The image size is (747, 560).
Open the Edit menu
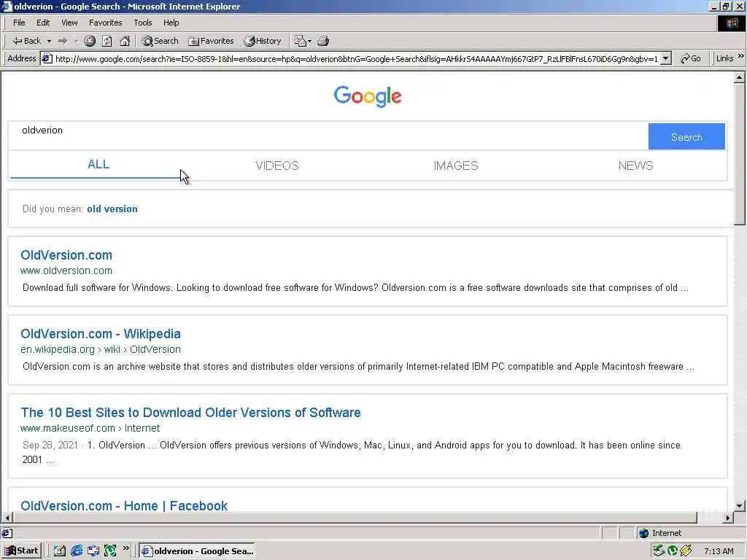click(x=43, y=23)
